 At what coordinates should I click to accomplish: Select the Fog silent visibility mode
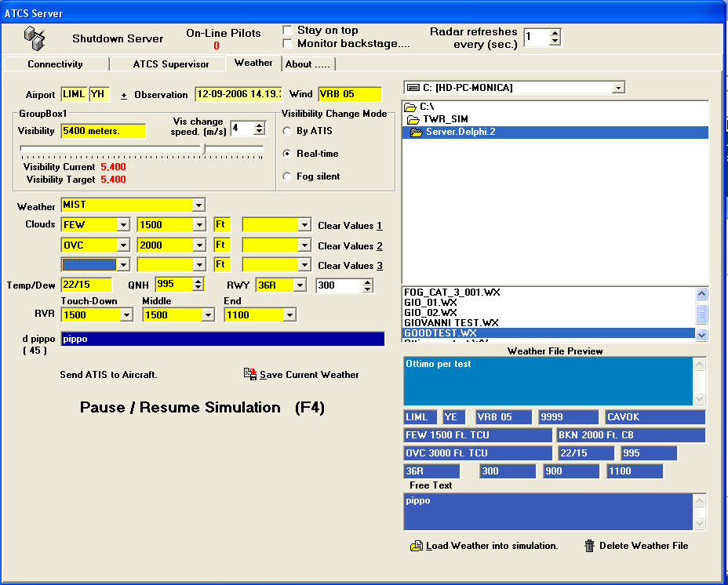[287, 176]
